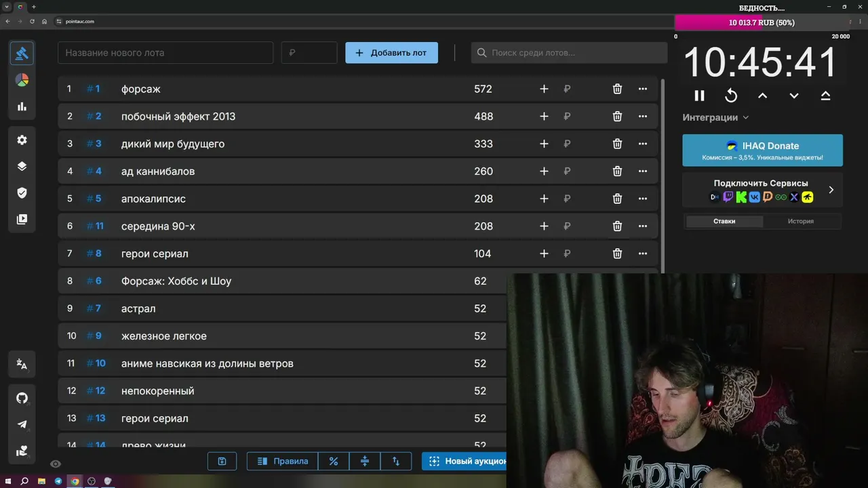Open the Windows Start menu

tap(7, 481)
